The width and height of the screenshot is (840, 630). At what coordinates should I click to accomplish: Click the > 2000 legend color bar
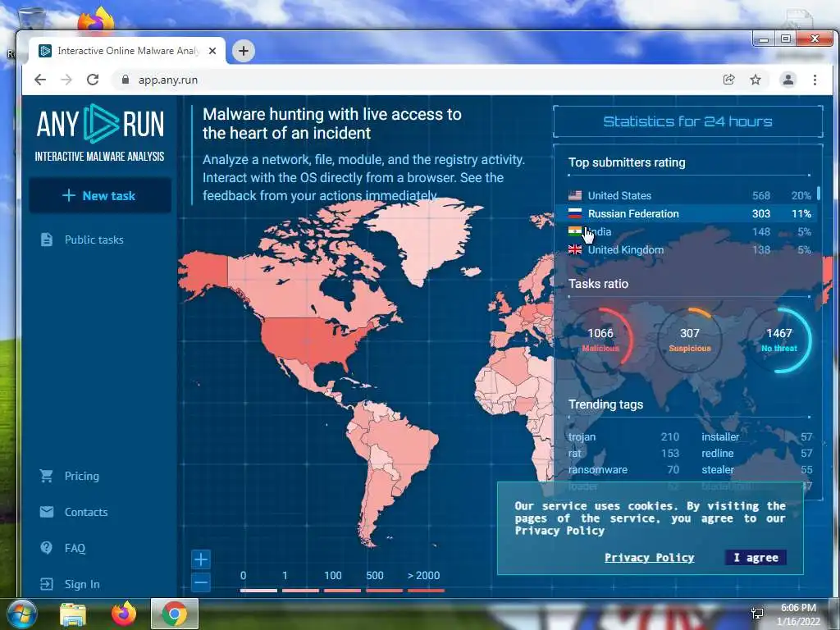426,591
